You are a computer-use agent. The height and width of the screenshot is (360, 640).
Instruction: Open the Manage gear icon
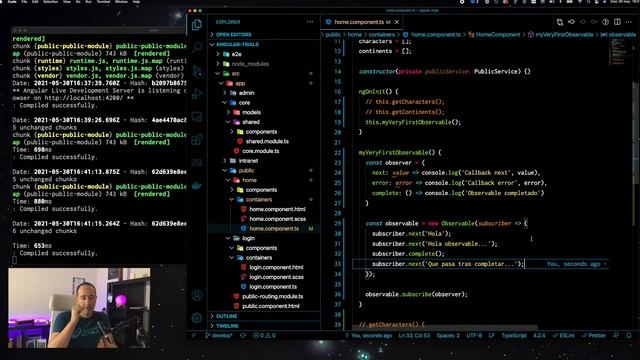[197, 318]
